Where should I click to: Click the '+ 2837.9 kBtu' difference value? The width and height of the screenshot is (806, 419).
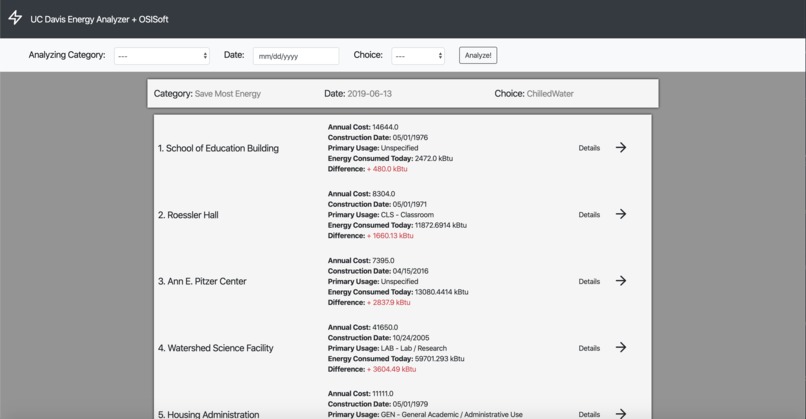point(389,303)
